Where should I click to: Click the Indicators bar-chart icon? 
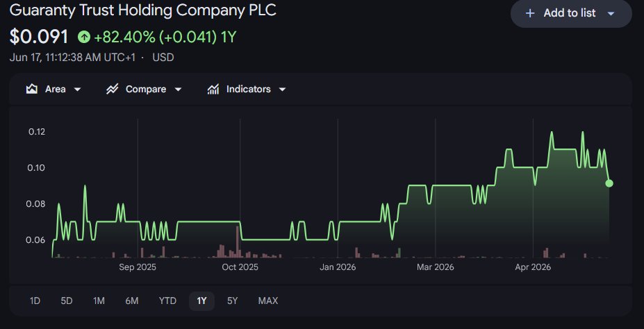[x=213, y=89]
